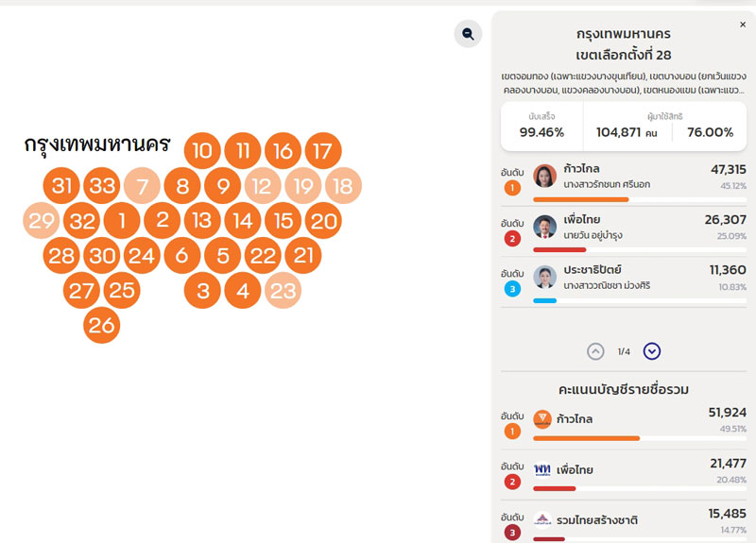Click the zoom out magnifier icon

pos(467,34)
